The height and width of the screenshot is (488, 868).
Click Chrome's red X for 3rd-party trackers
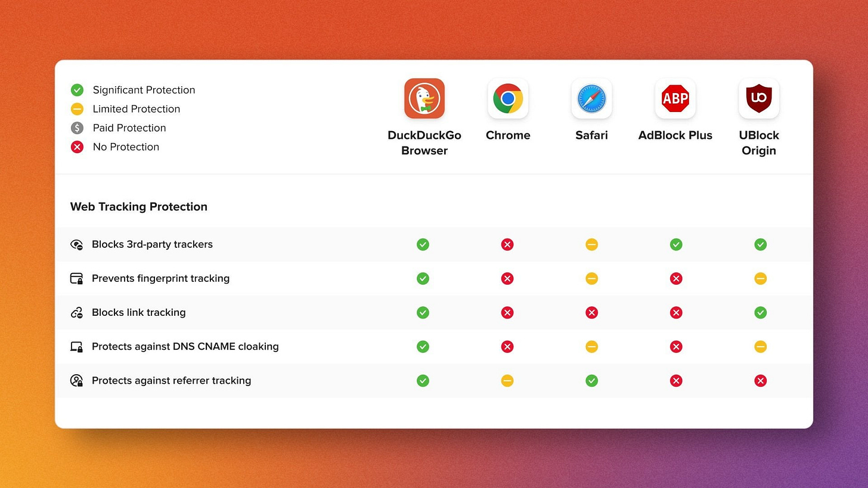507,244
